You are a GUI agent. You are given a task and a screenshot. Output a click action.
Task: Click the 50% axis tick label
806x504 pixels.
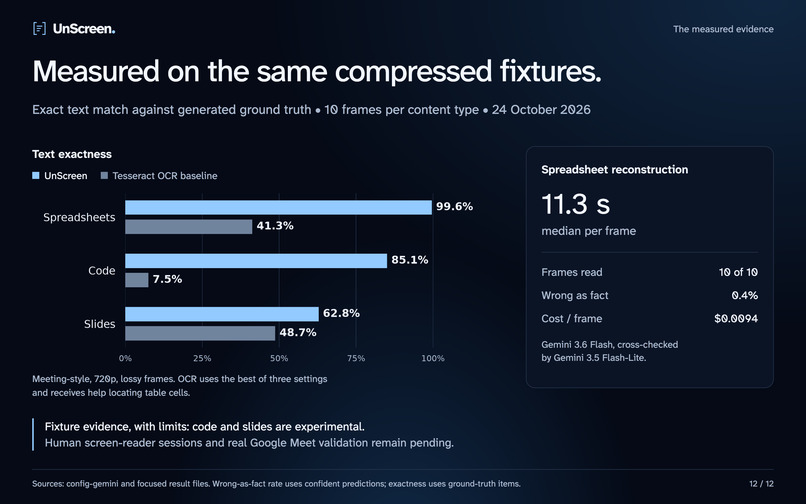click(279, 358)
